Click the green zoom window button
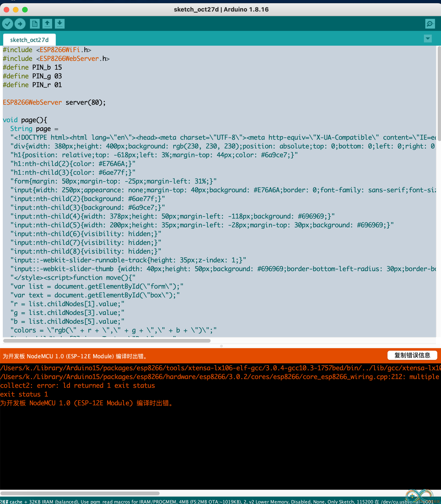Screen dimensions: 441x504 coord(25,10)
